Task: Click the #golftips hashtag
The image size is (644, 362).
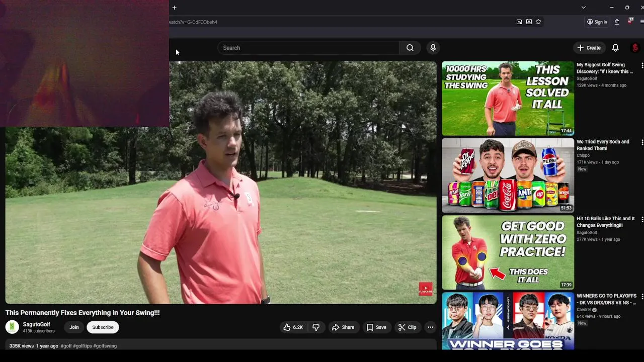Action: pyautogui.click(x=83, y=346)
